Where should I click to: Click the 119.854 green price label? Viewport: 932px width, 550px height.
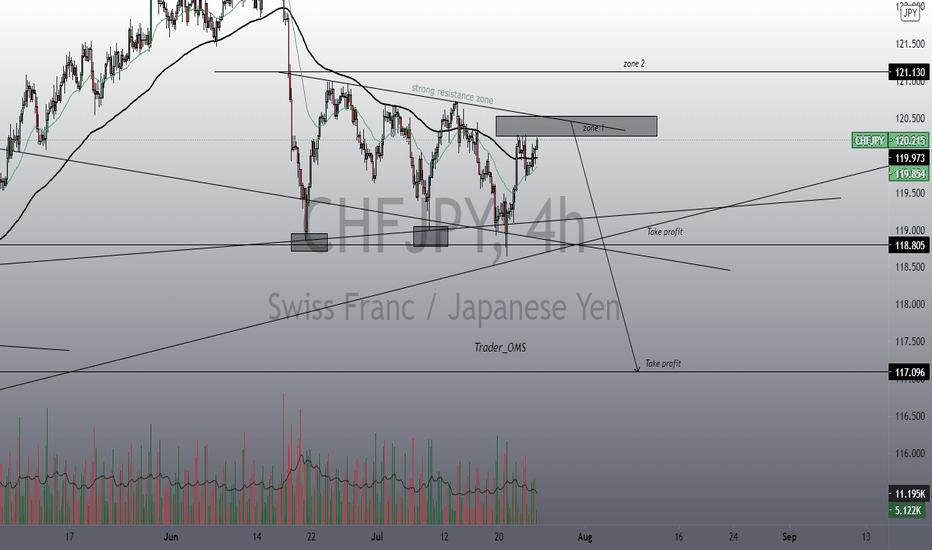click(x=909, y=174)
